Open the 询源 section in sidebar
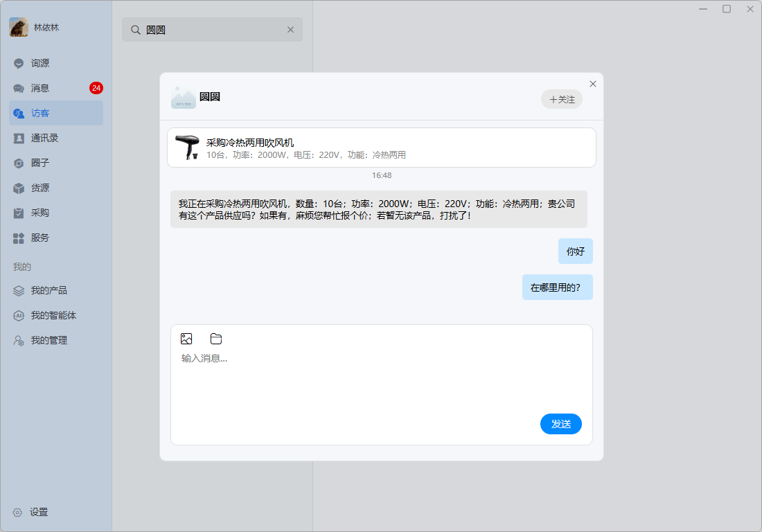Image resolution: width=762 pixels, height=532 pixels. pos(56,63)
